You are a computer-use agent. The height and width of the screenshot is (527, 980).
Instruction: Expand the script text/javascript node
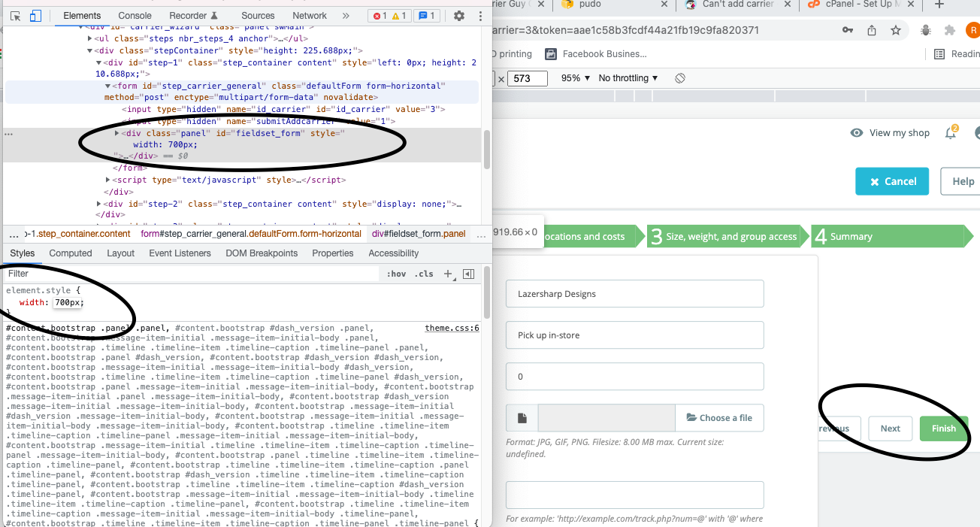coord(108,180)
